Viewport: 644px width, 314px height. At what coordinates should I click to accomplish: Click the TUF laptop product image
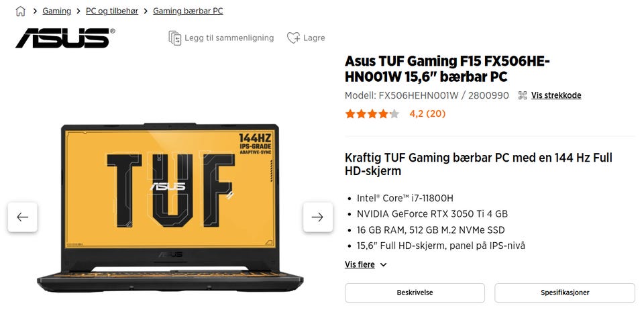pyautogui.click(x=170, y=207)
